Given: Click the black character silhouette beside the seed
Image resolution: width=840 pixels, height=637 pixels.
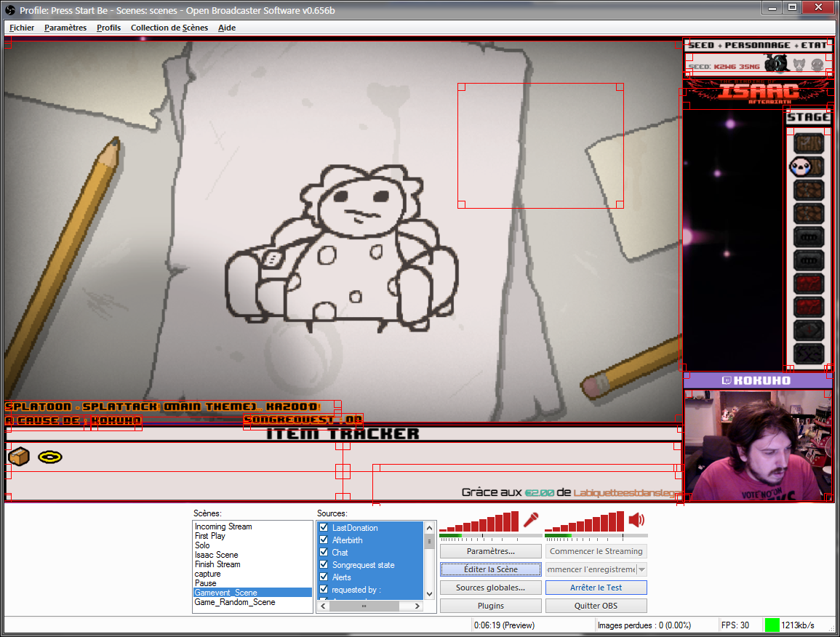Looking at the screenshot, I should click(777, 63).
